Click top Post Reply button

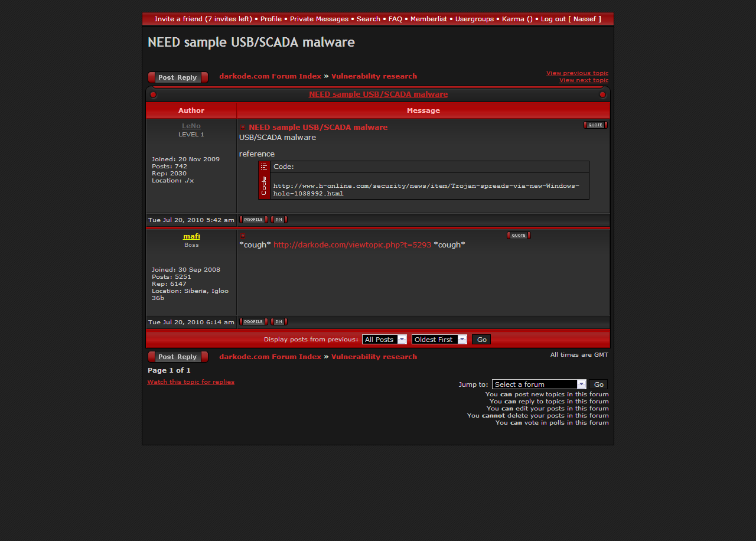tap(178, 77)
